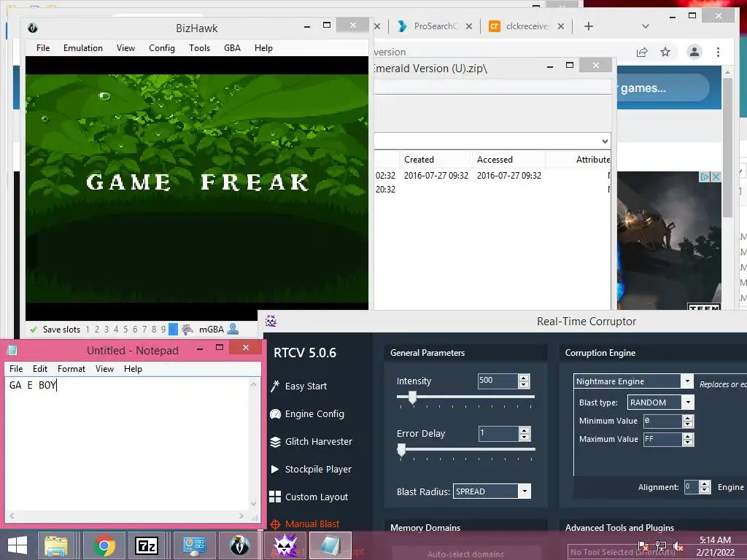Open 7-Zip taskbar icon
This screenshot has height=560, width=747.
tap(146, 545)
